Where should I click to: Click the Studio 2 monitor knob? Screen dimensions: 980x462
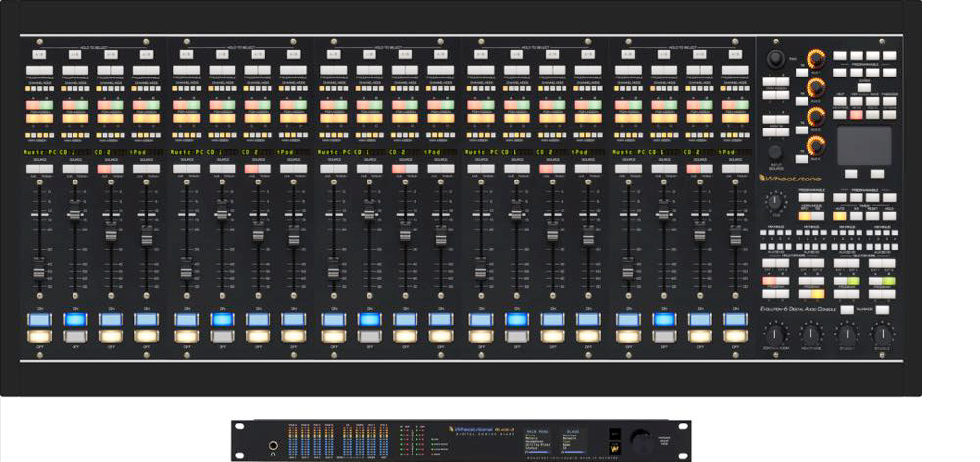882,335
